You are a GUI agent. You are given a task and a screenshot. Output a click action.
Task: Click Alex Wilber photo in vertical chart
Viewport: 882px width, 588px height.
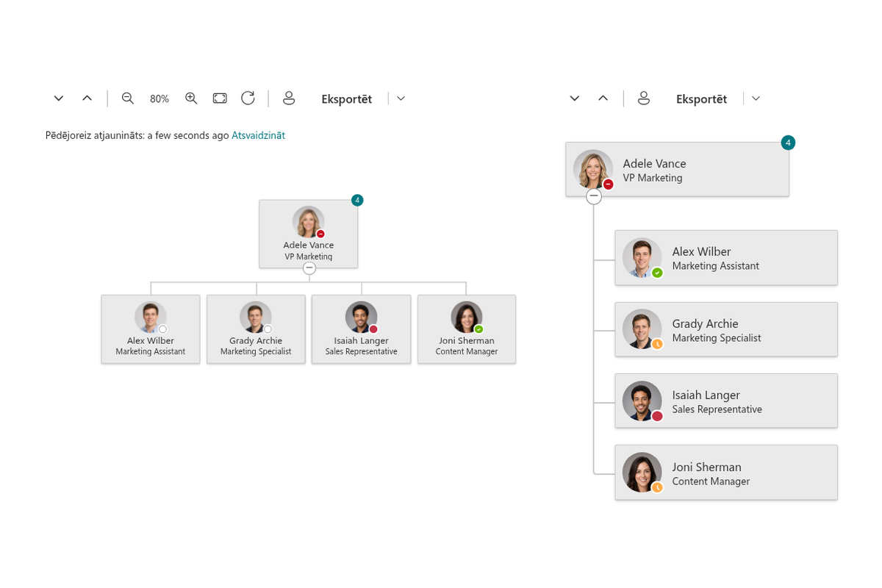click(642, 258)
